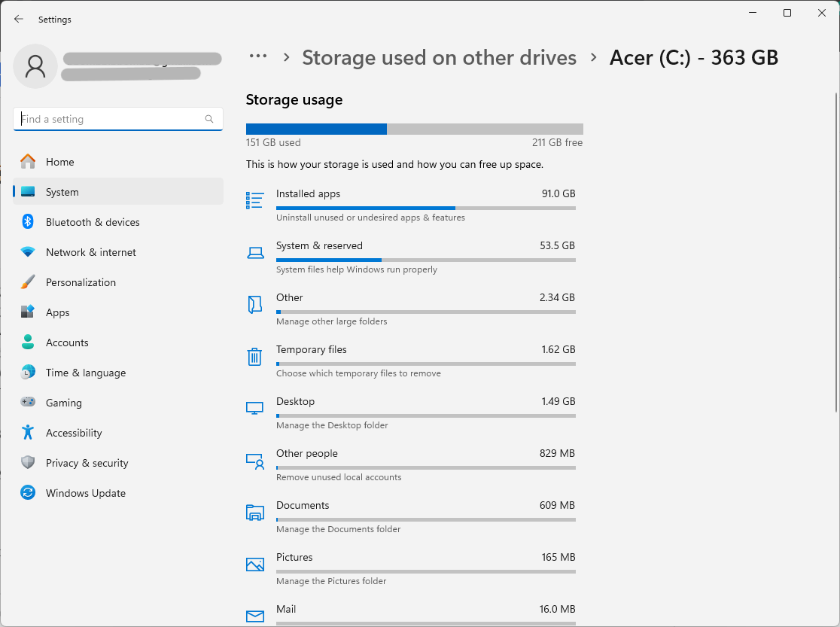The width and height of the screenshot is (840, 627).
Task: Click in the Find a setting box
Action: pos(109,119)
